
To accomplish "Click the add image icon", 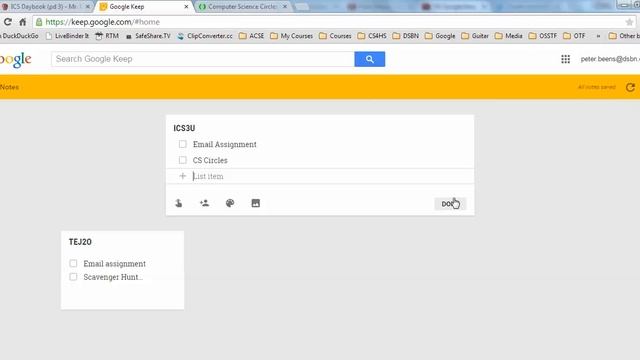I will coord(256,203).
